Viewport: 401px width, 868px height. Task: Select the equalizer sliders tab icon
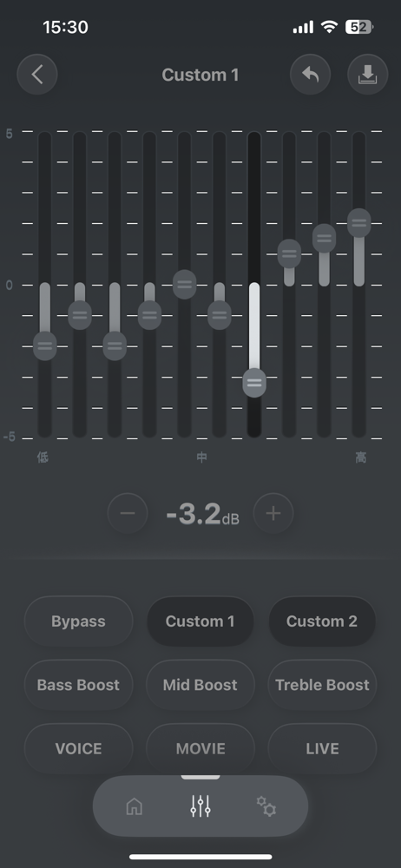point(200,806)
